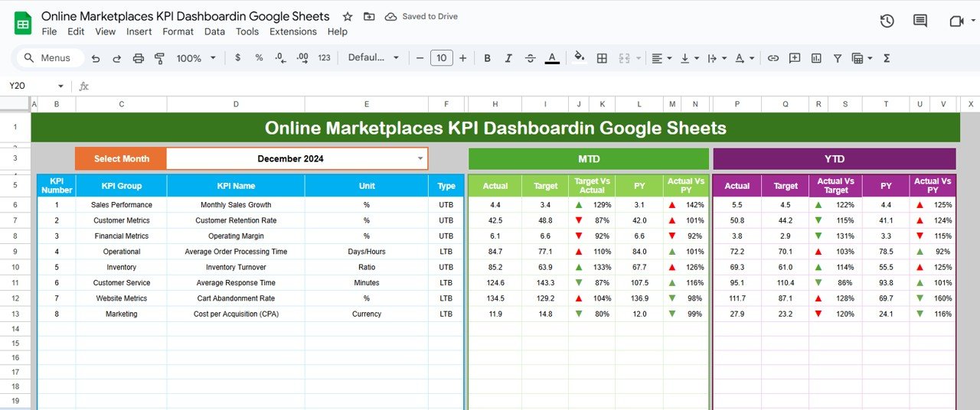Image resolution: width=980 pixels, height=410 pixels.
Task: Add a comment from toolbar
Action: click(x=795, y=58)
